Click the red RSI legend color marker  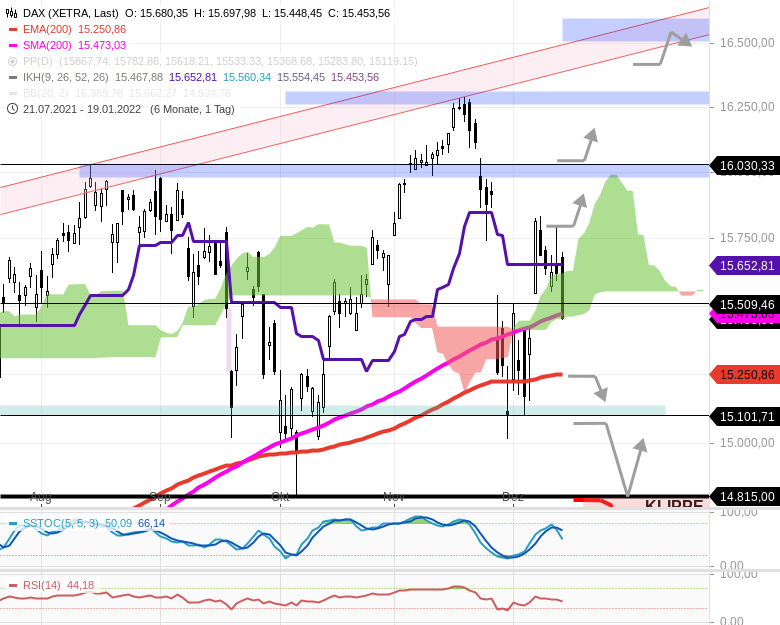coord(13,585)
